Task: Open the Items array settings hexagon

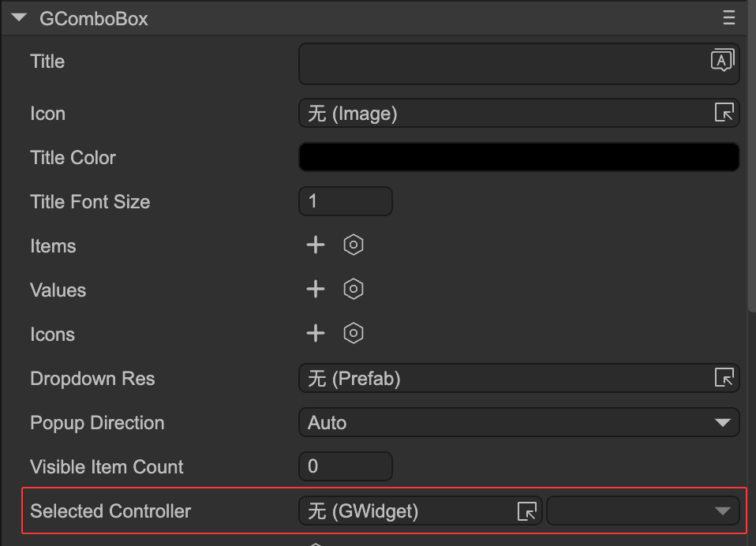Action: [354, 245]
